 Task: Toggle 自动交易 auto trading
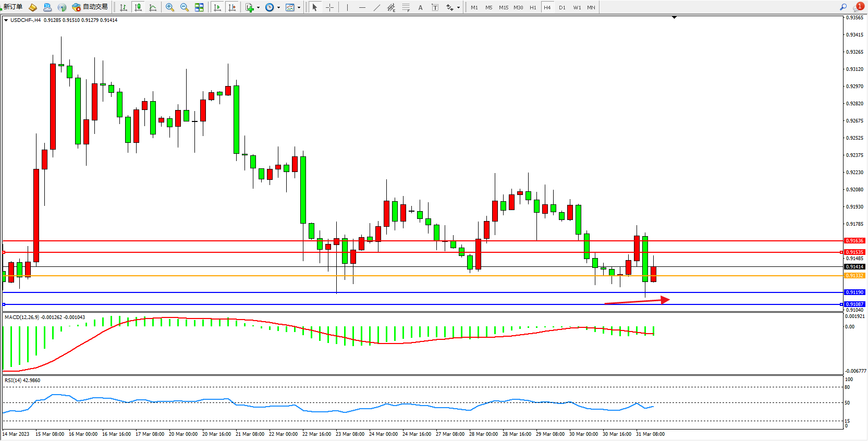click(x=90, y=7)
